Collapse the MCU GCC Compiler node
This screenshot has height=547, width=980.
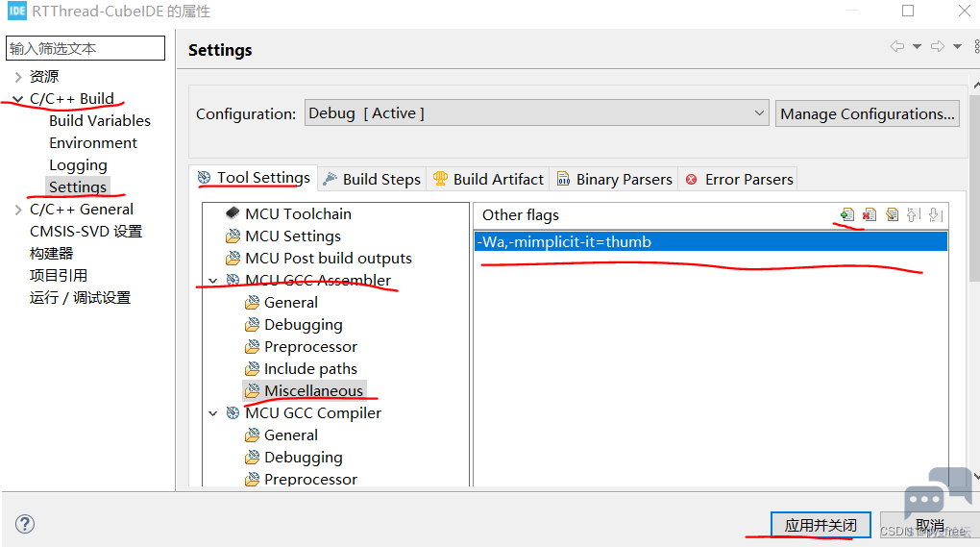point(213,413)
